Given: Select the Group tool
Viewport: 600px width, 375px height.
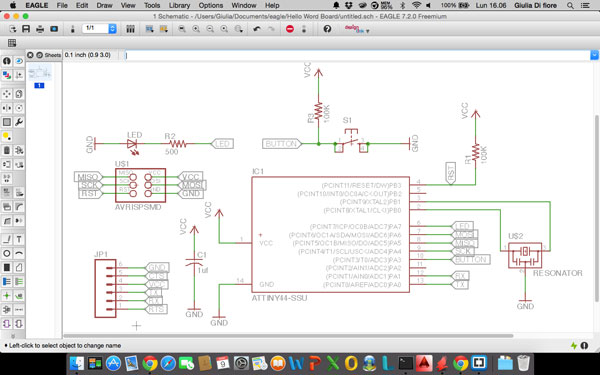Looking at the screenshot, I should (7, 122).
